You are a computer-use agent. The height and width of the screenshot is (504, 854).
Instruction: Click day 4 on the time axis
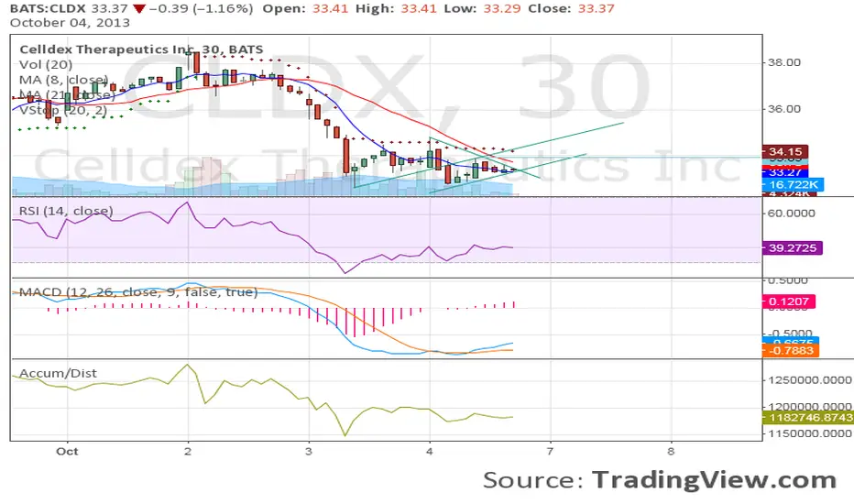coord(429,452)
